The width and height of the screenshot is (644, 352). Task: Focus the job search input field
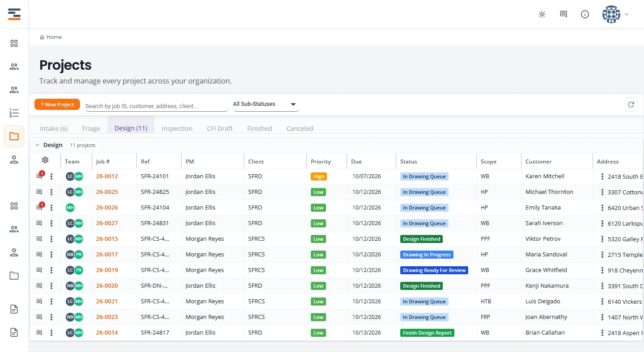tap(157, 106)
